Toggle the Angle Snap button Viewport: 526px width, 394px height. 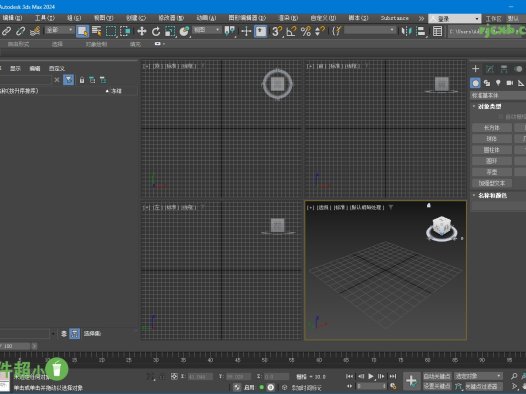[x=291, y=32]
